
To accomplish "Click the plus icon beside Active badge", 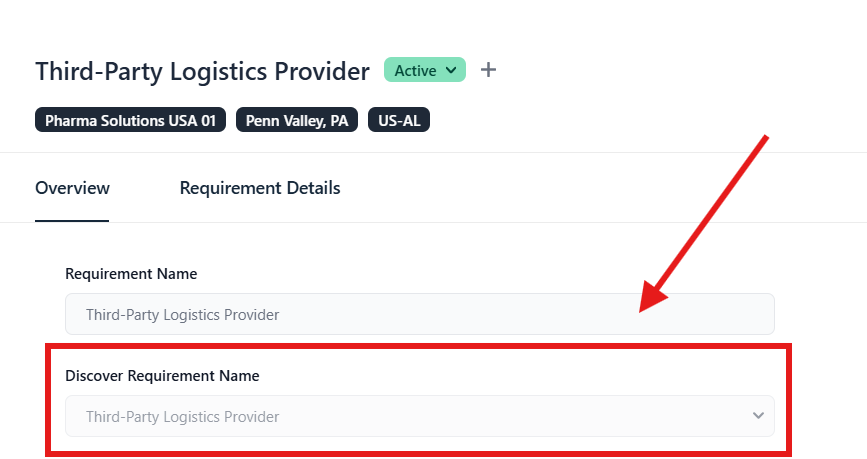I will [x=488, y=70].
